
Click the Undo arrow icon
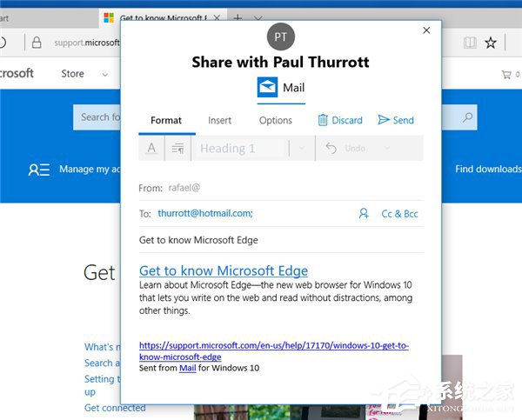tap(331, 148)
